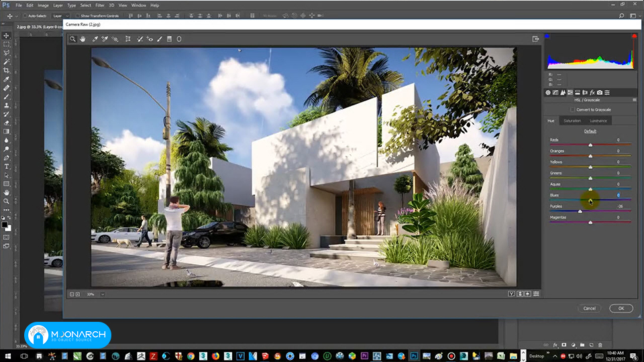644x362 pixels.
Task: Select the Move tool in Photoshop toolbar
Action: coord(6,36)
